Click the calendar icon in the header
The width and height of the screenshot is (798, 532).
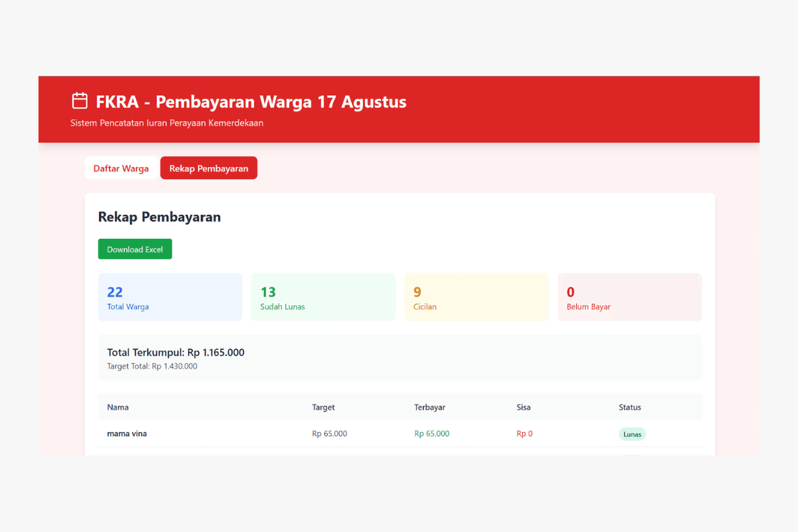click(80, 101)
